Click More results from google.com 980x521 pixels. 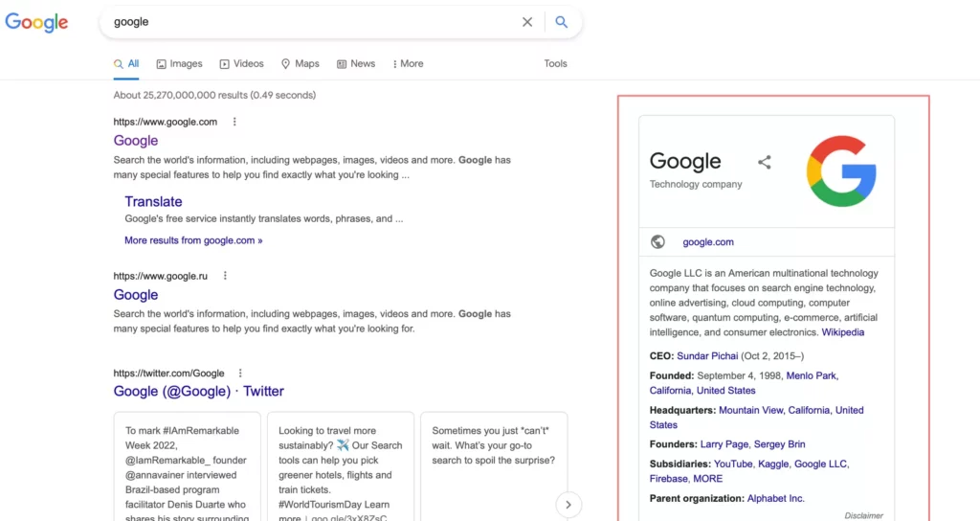(193, 240)
